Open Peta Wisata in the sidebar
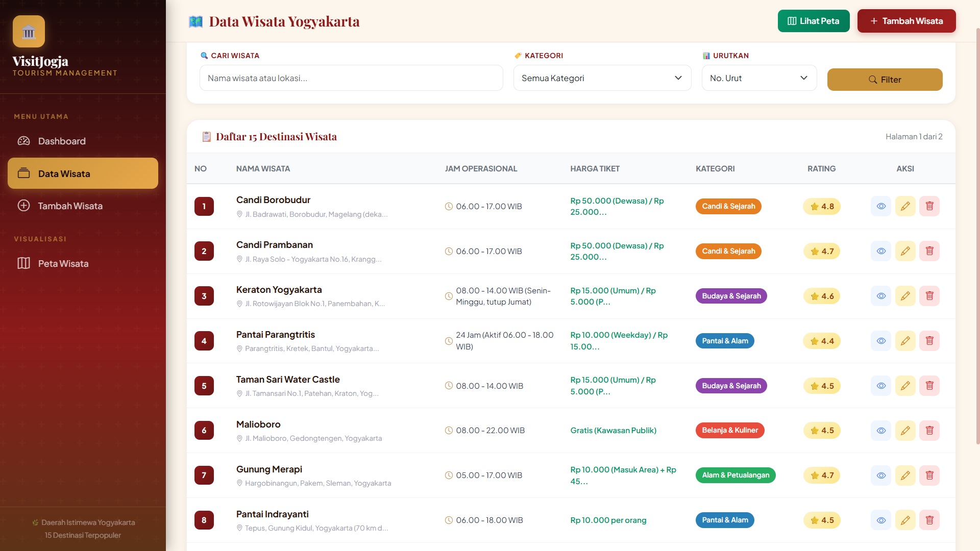Image resolution: width=980 pixels, height=551 pixels. coord(83,263)
